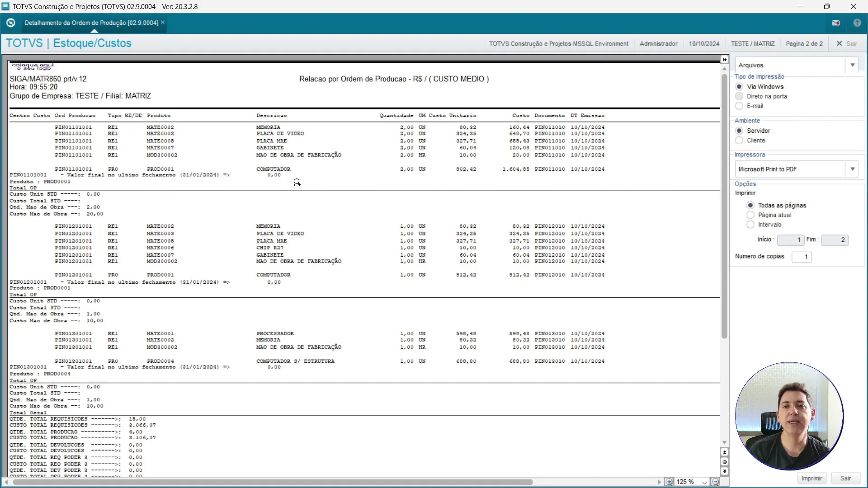The image size is (868, 488).
Task: Click the horizontal scrollbar thumb
Action: pos(273,482)
